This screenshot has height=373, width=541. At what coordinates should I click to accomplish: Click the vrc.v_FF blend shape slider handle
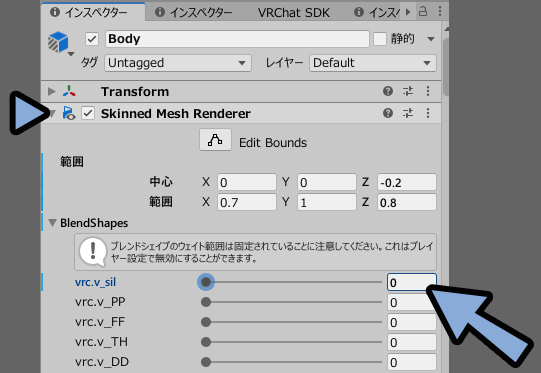[x=206, y=322]
